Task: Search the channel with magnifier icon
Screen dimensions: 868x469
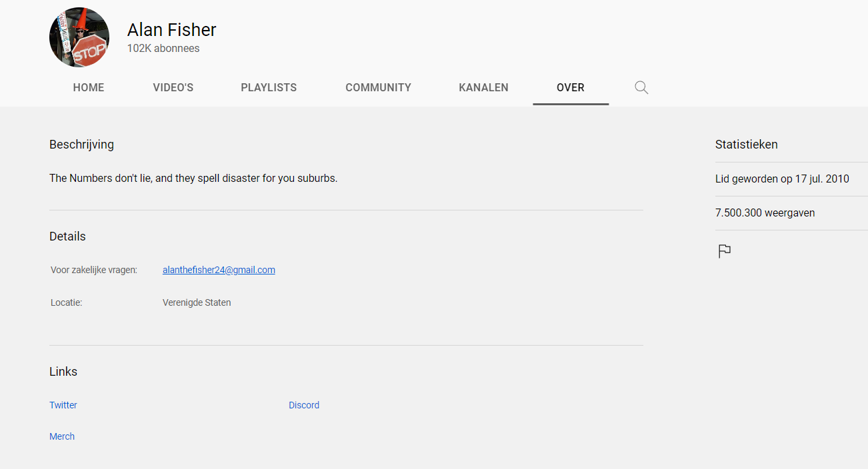Action: (x=641, y=87)
